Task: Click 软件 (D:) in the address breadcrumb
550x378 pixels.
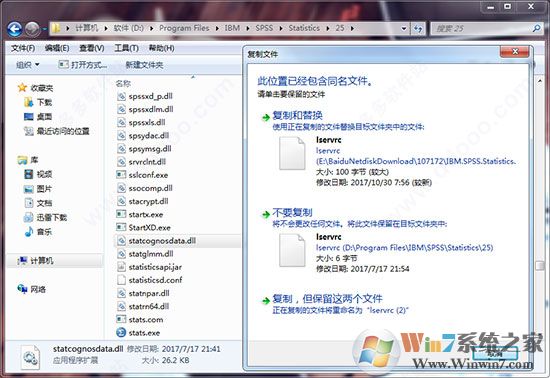Action: coord(128,28)
